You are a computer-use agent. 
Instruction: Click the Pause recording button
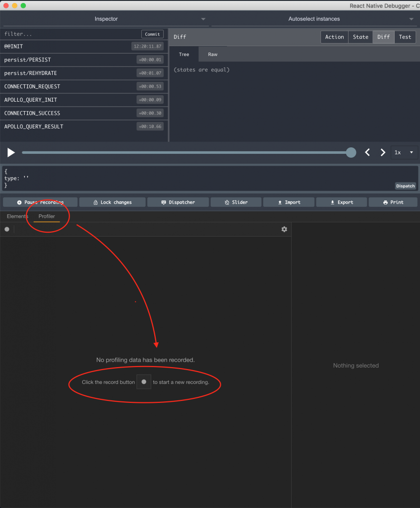tap(40, 202)
